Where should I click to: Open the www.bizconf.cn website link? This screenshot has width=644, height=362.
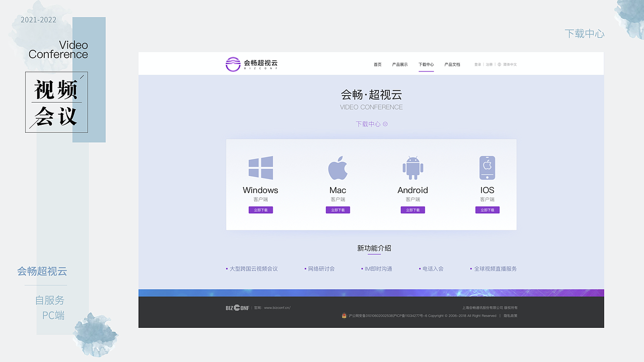(x=277, y=308)
